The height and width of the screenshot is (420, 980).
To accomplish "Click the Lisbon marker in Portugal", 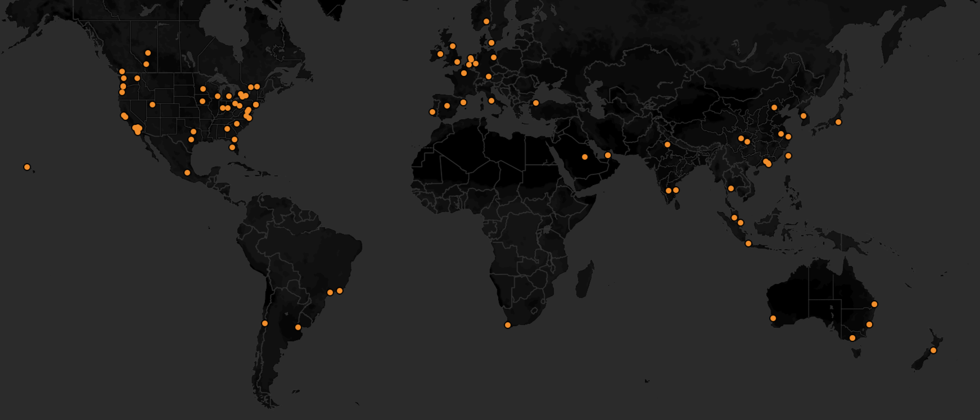I will (x=432, y=112).
